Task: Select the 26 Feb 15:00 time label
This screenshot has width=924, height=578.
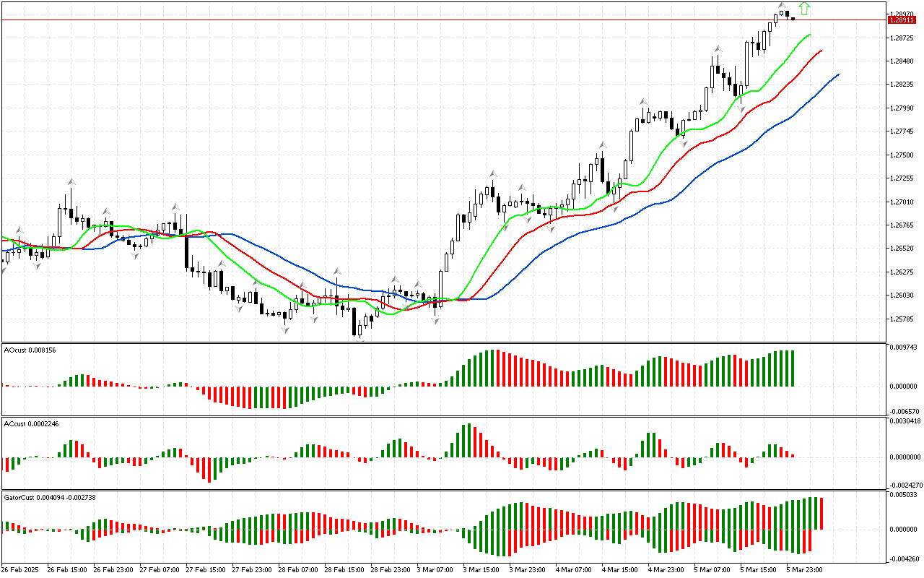Action: coord(66,570)
